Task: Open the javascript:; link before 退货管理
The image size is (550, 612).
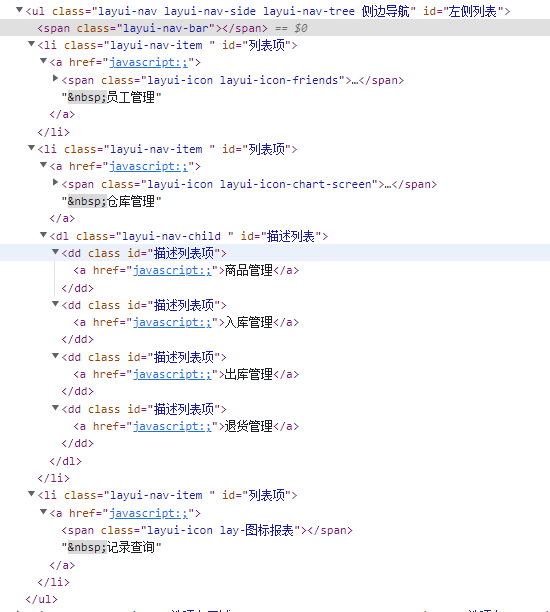Action: pos(172,426)
